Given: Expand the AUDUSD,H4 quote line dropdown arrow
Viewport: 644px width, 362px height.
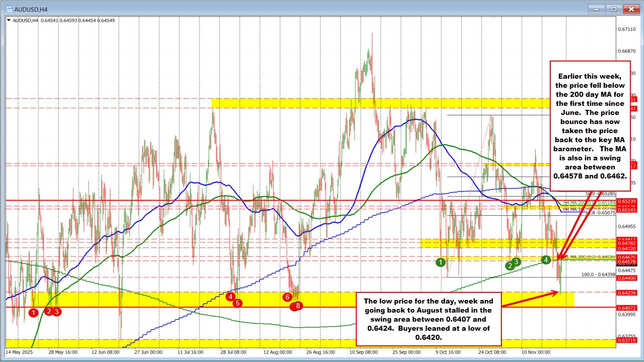Looking at the screenshot, I should coord(8,21).
